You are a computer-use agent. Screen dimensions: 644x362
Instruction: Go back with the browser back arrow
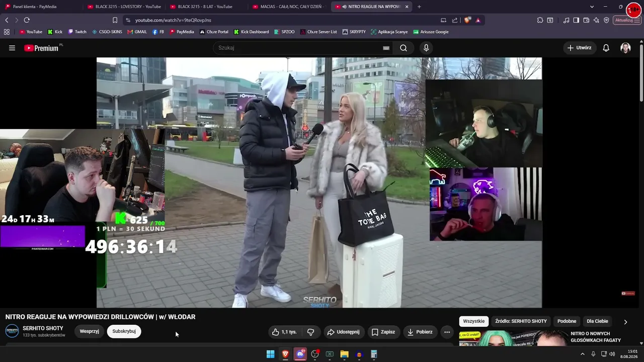pyautogui.click(x=7, y=20)
